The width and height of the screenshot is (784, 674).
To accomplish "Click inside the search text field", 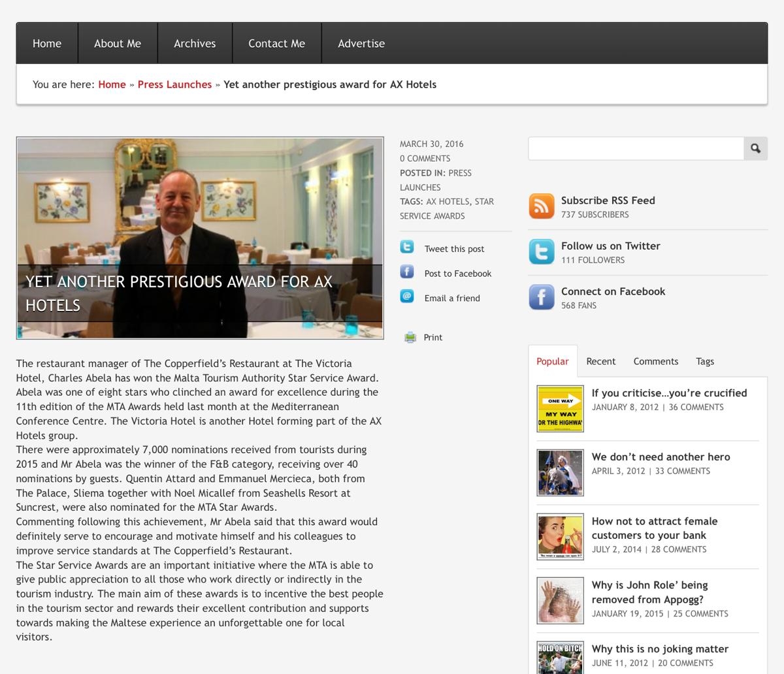I will 636,149.
